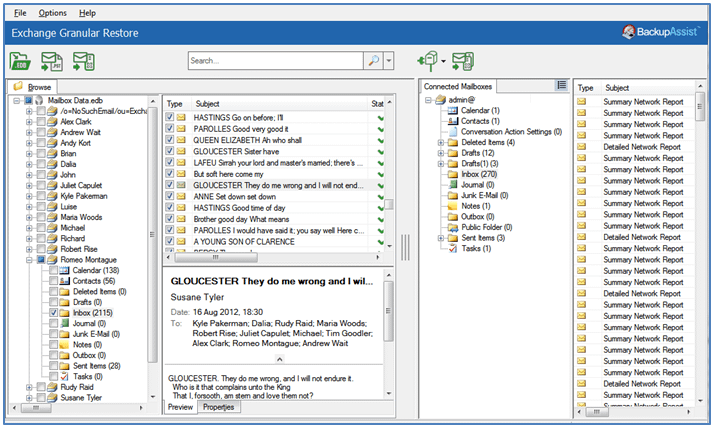Switch to the Preview tab
This screenshot has height=428, width=714.
(180, 407)
